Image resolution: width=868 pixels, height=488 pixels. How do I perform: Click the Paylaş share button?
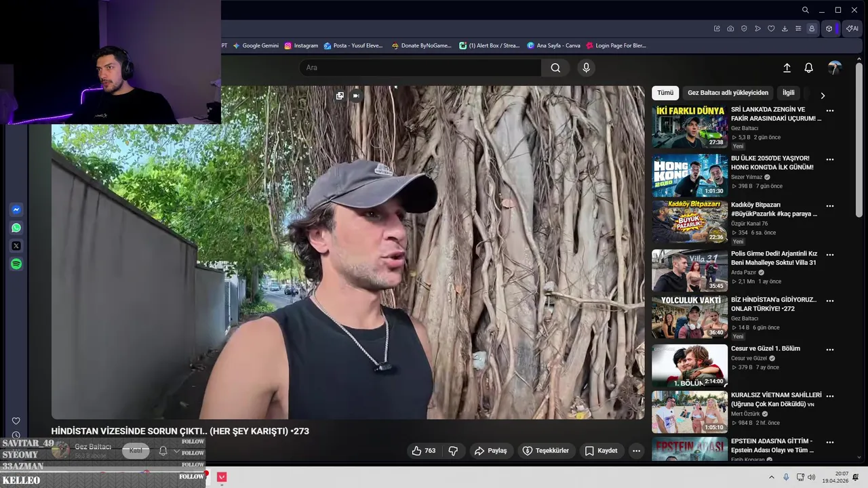[x=491, y=451]
